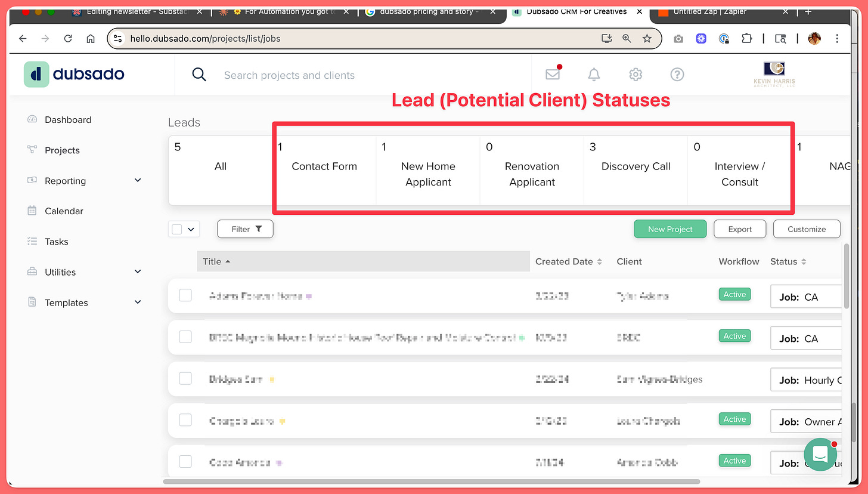Reload the page

pyautogui.click(x=68, y=39)
